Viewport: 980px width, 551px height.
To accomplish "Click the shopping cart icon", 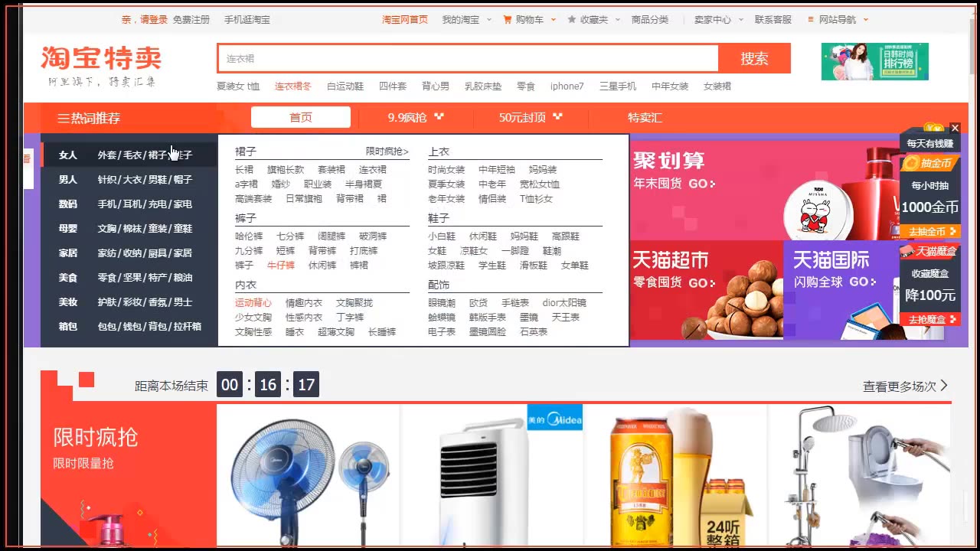I will click(x=507, y=20).
